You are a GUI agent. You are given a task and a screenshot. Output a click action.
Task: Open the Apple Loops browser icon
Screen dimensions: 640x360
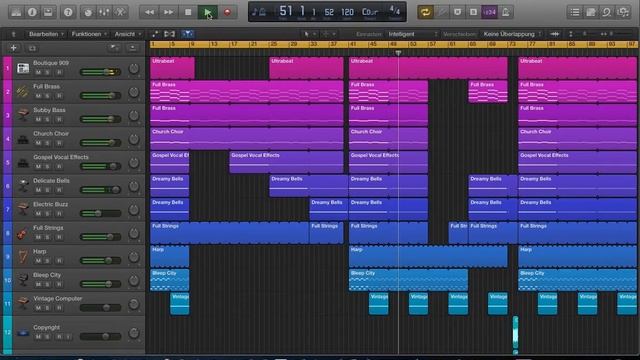[607, 12]
